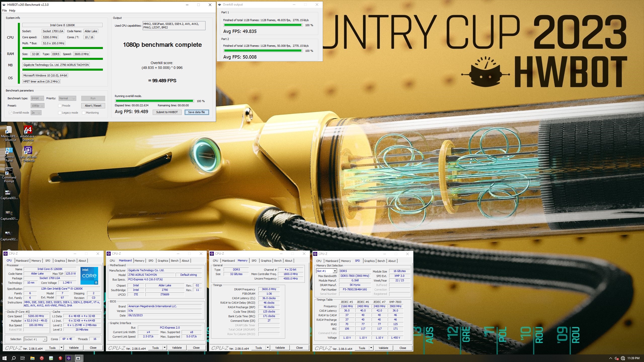Image resolution: width=644 pixels, height=362 pixels.
Task: Select the Capture002 desktop file
Action: (x=9, y=236)
